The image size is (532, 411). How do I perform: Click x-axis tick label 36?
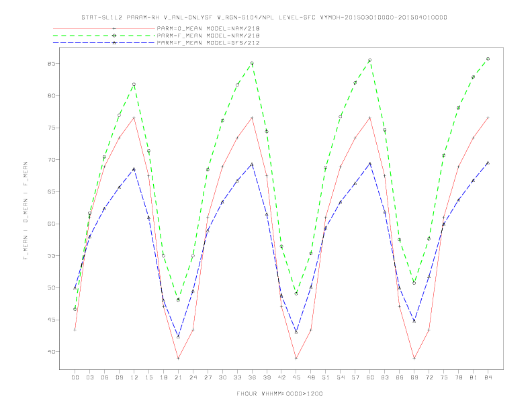click(252, 377)
